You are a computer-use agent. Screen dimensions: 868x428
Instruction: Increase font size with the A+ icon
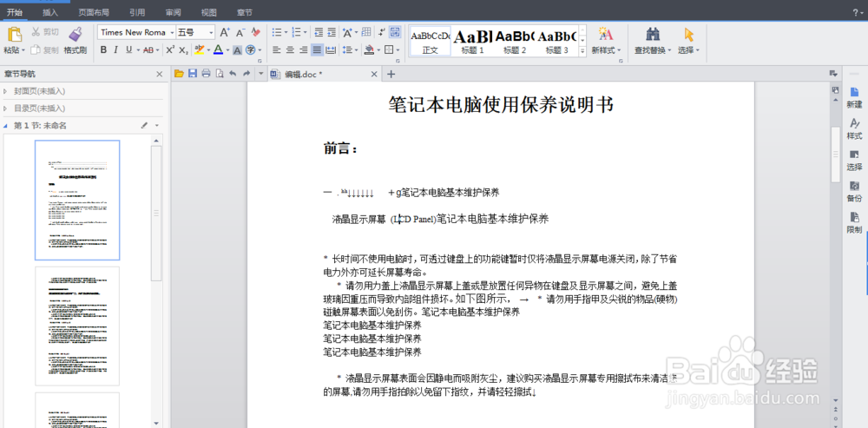pyautogui.click(x=224, y=32)
